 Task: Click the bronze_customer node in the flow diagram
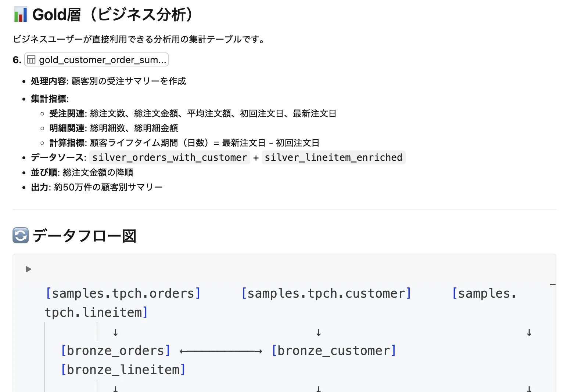(334, 351)
